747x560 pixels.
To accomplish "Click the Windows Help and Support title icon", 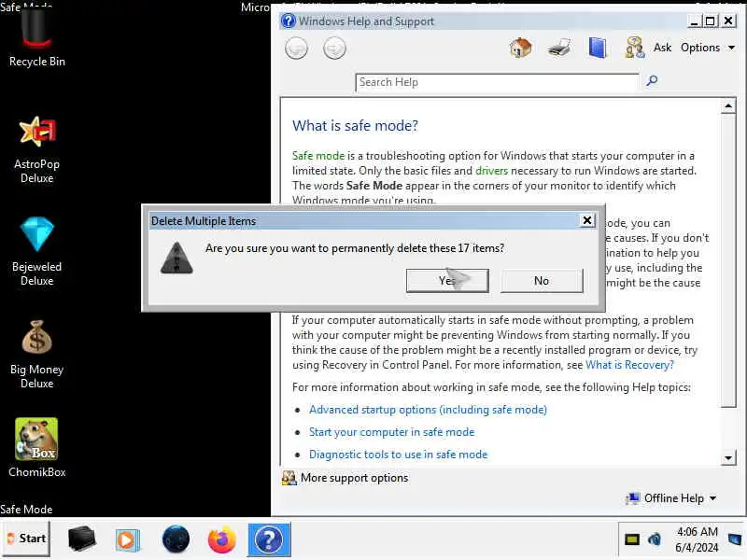I will 288,21.
